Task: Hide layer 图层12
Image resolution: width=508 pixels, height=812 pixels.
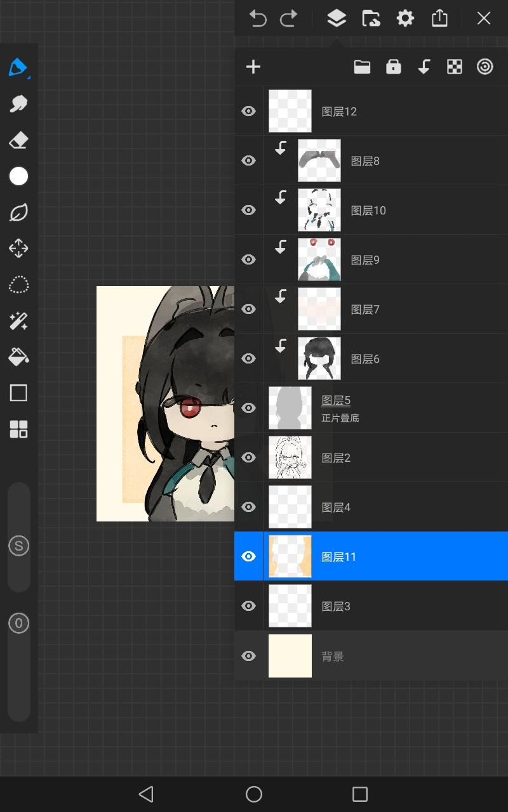Action: click(x=249, y=112)
